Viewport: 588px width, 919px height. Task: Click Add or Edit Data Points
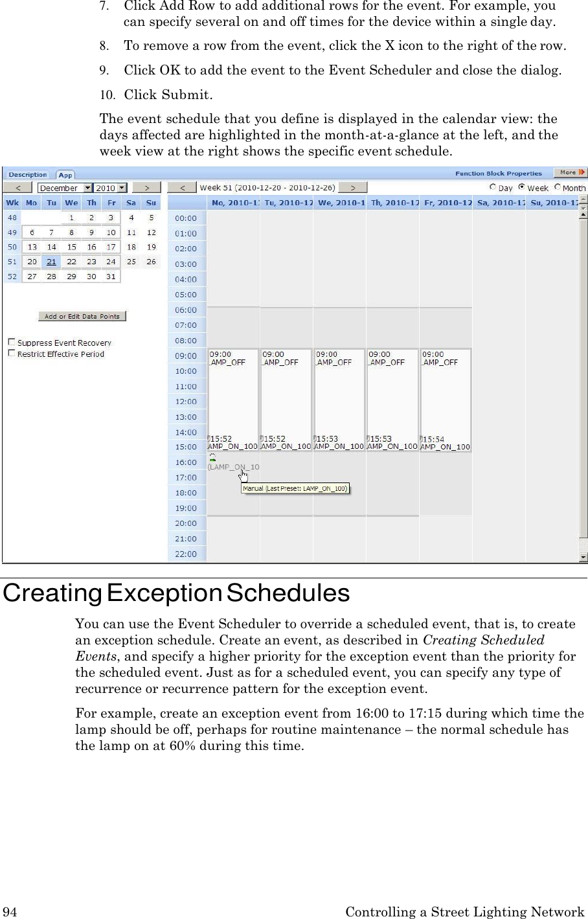[82, 316]
